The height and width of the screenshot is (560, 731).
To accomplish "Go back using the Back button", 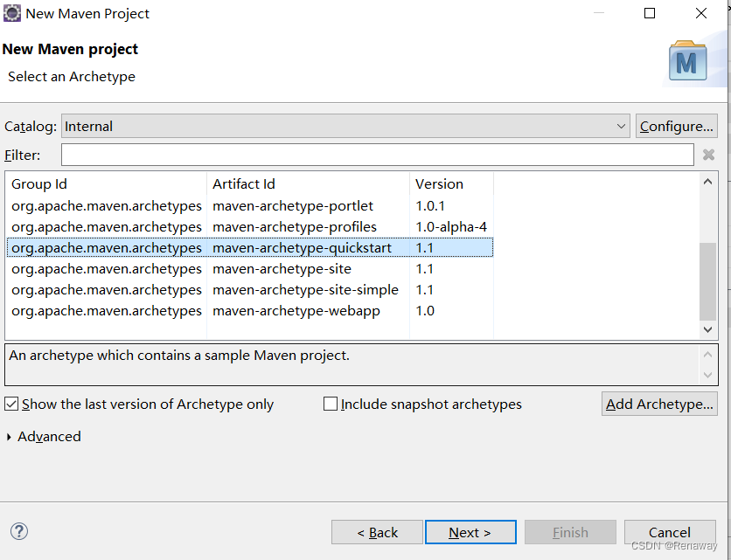I will coord(377,532).
